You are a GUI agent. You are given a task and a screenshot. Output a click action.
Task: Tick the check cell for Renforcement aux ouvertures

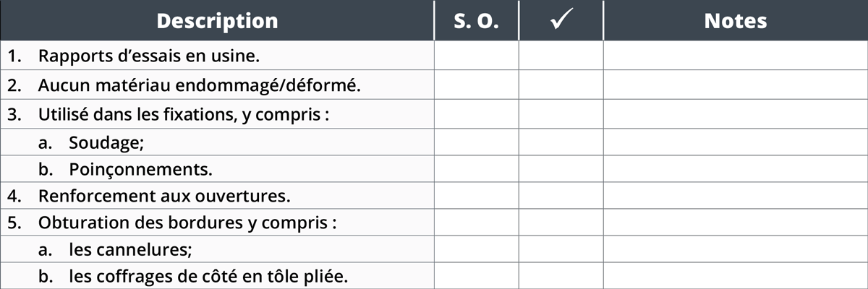click(x=561, y=196)
